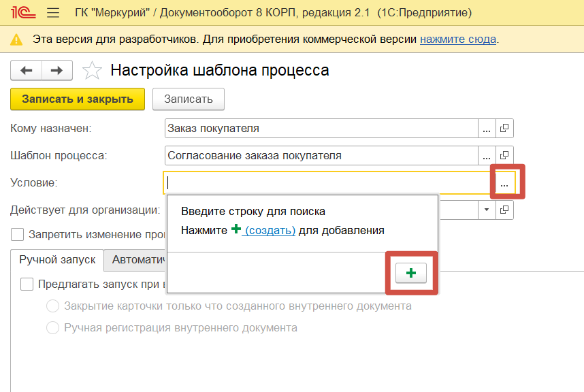The image size is (584, 392).
Task: Click 'нажмите сюда' link in warning bar
Action: [x=457, y=39]
